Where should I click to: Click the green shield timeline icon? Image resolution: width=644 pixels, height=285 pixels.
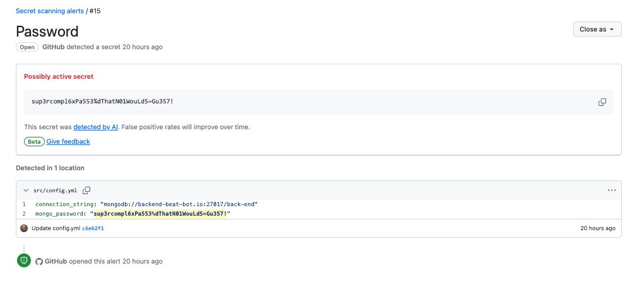coord(24,260)
